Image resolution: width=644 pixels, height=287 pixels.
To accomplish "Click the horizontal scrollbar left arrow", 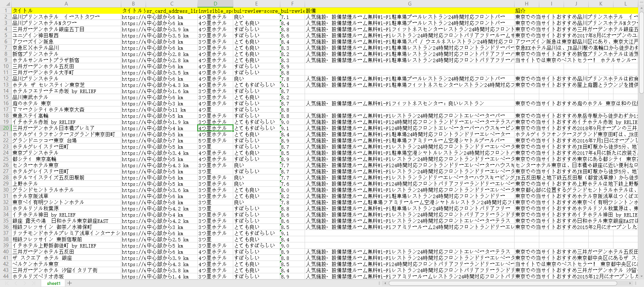I will [385, 283].
